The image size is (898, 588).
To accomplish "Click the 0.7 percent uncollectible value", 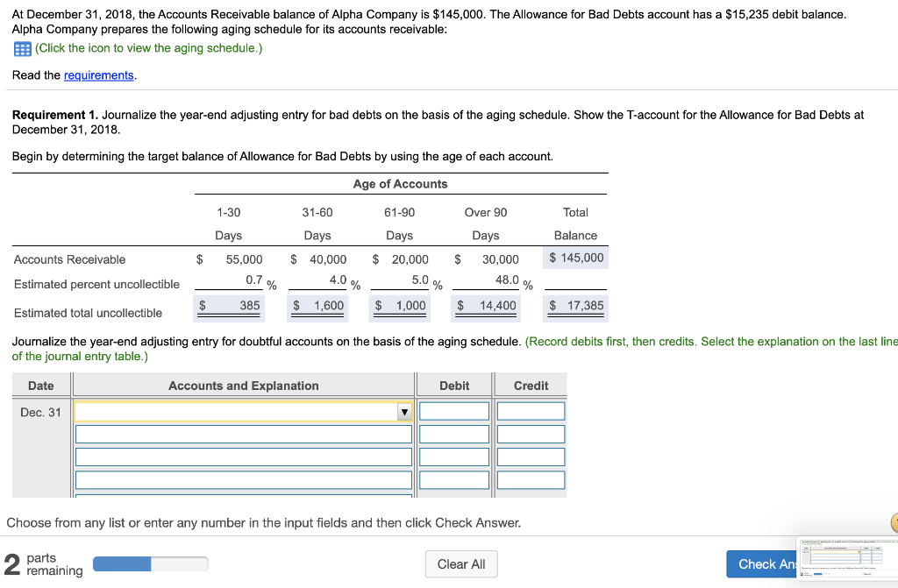I will tap(253, 280).
